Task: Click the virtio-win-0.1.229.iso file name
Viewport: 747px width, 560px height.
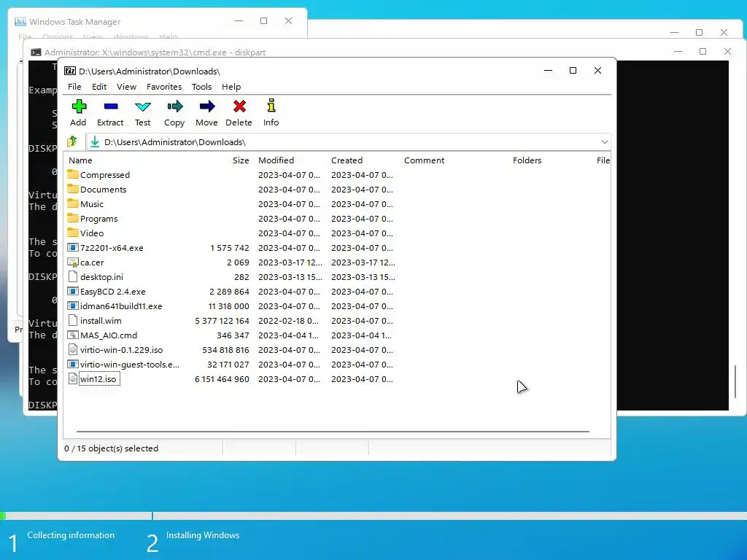Action: click(x=122, y=350)
